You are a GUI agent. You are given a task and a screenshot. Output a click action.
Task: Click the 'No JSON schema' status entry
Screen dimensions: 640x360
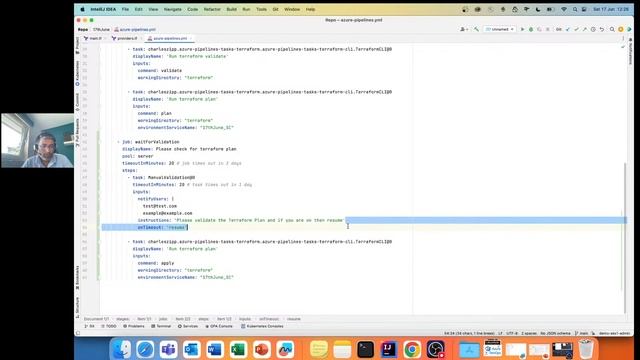[x=555, y=333]
